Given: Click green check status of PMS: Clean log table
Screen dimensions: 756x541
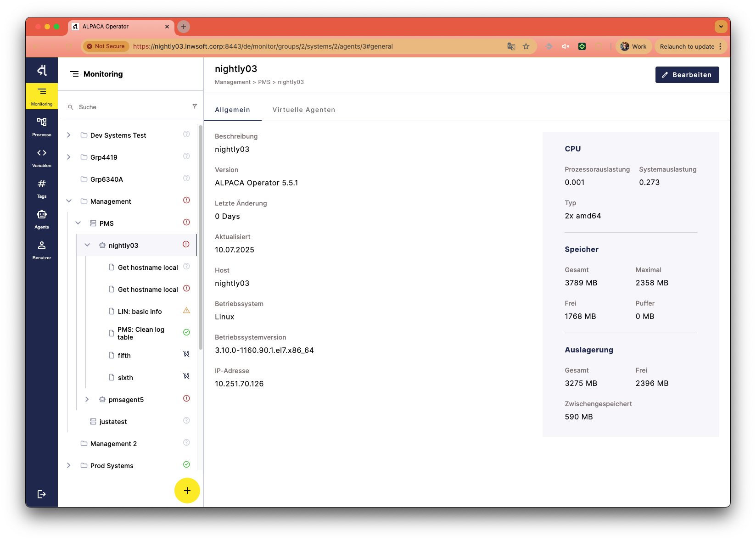Looking at the screenshot, I should coord(186,332).
